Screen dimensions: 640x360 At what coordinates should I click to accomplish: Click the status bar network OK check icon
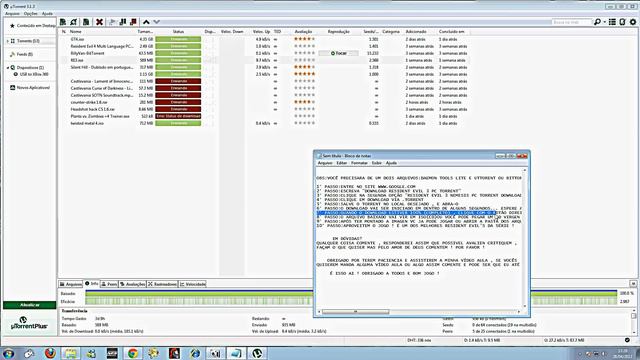pyautogui.click(x=627, y=340)
